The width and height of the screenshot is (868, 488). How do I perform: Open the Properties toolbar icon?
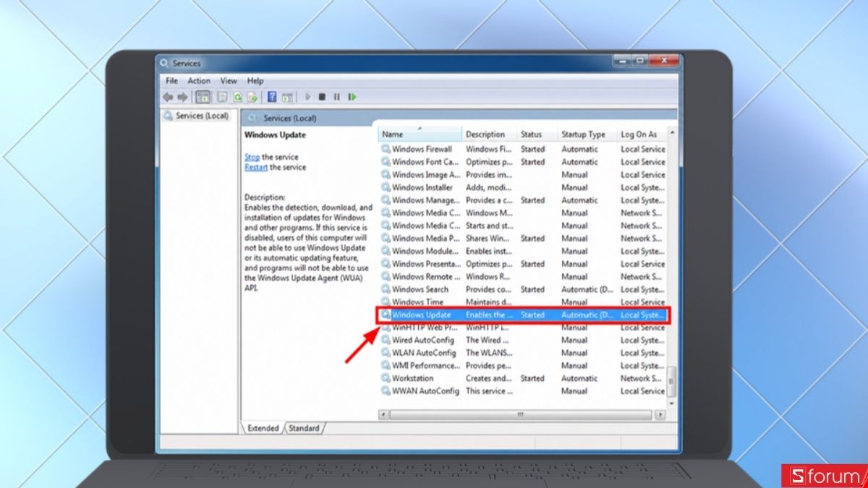(x=223, y=97)
